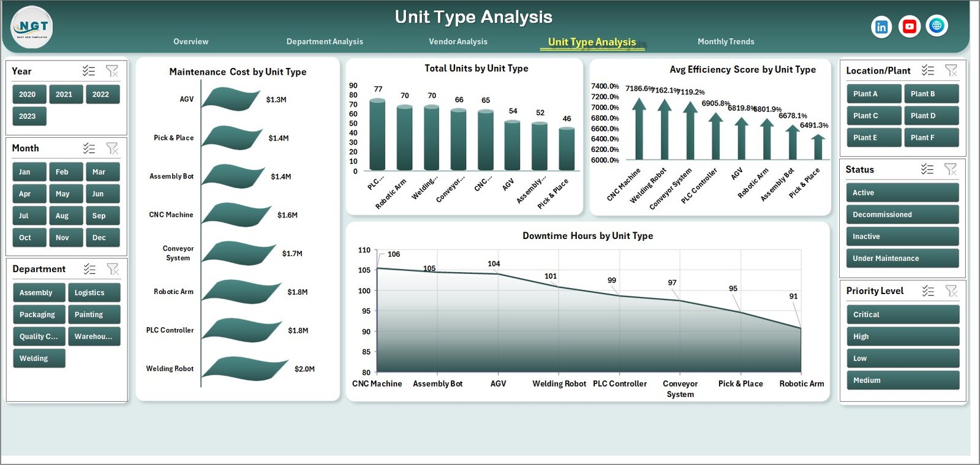Screen dimensions: 980x465
Task: Click the PLC bar in Total Units chart
Action: [377, 135]
